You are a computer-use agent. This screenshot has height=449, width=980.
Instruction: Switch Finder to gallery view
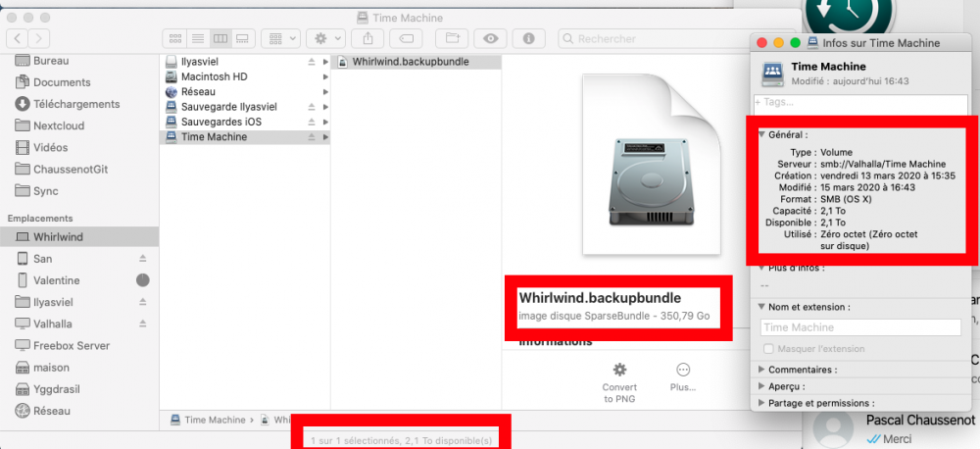(x=242, y=38)
